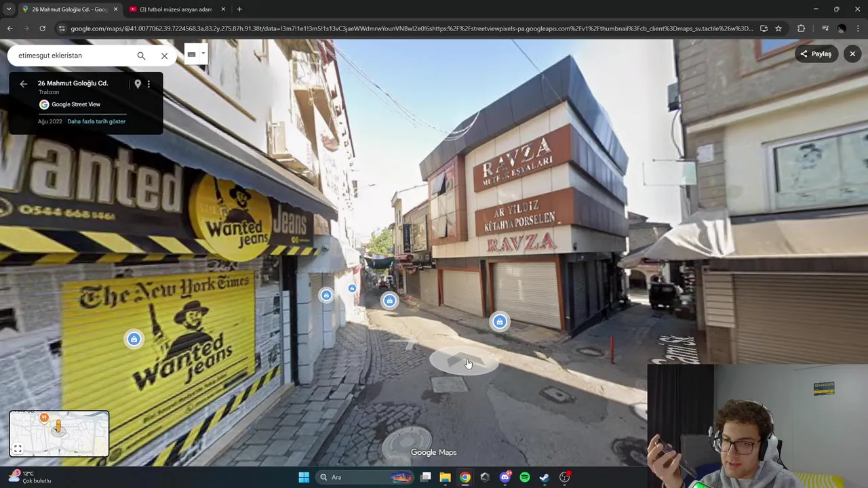Go back using the Street View panel arrow
Image resolution: width=868 pixels, height=488 pixels.
tap(23, 84)
